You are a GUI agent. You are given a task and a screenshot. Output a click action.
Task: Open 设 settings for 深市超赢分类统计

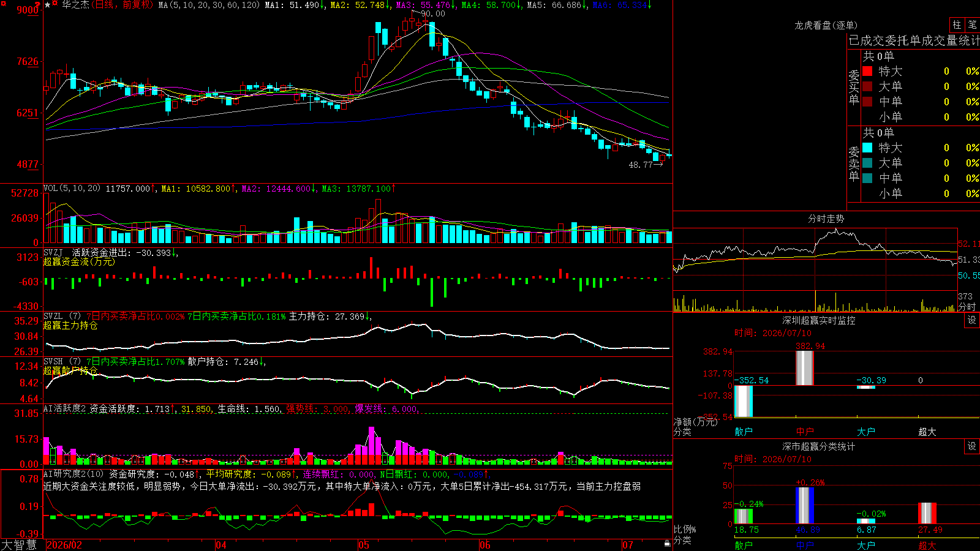[972, 446]
